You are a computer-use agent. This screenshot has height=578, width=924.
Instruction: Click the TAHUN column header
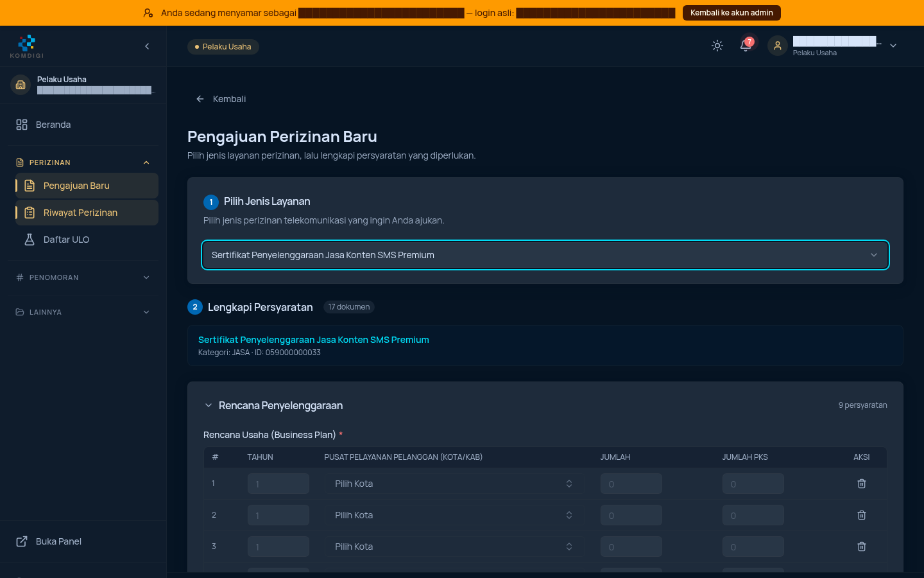[x=261, y=457]
